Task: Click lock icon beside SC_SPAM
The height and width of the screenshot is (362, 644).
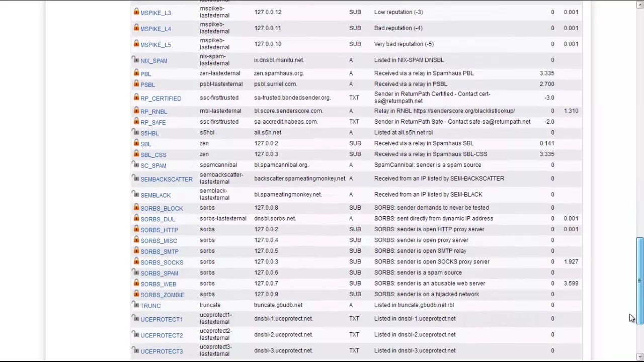Action: click(136, 164)
